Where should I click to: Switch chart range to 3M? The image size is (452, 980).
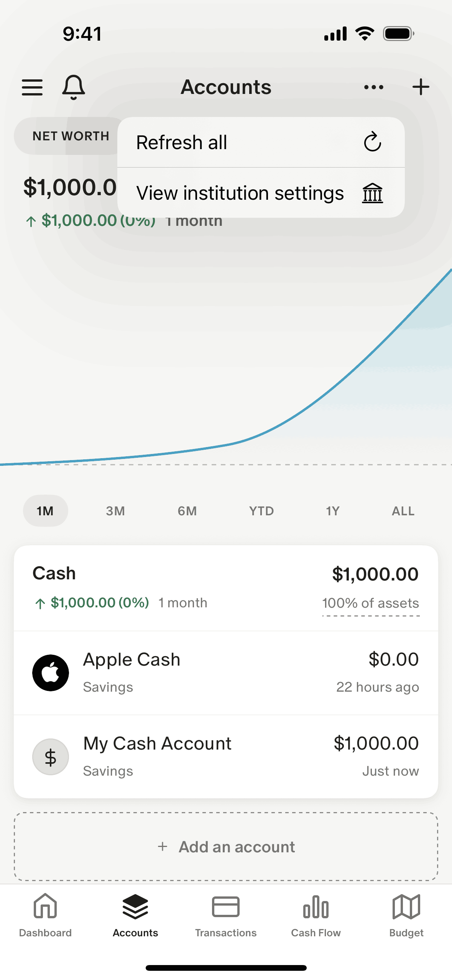point(115,511)
